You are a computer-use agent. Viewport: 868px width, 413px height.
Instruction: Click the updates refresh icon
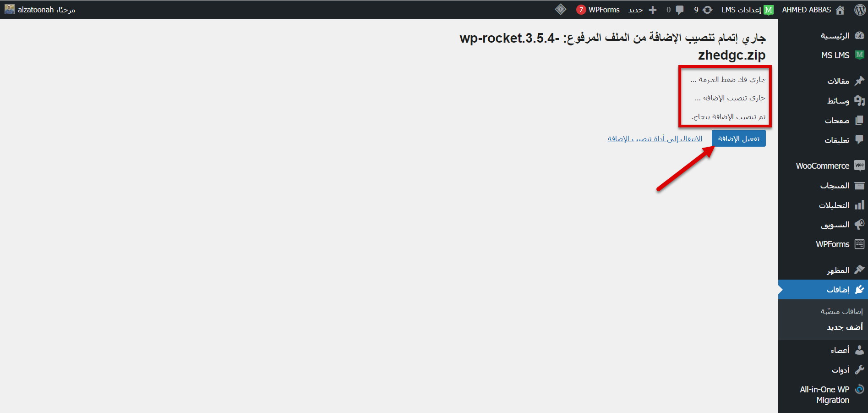click(x=708, y=10)
